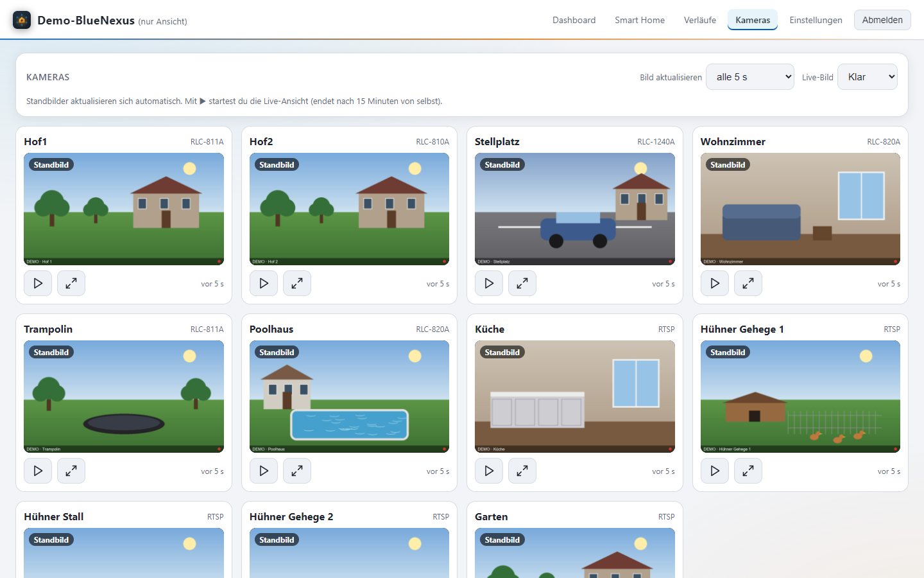Open the 'Bild aktualisieren' interval dropdown
This screenshot has height=578, width=924.
750,77
